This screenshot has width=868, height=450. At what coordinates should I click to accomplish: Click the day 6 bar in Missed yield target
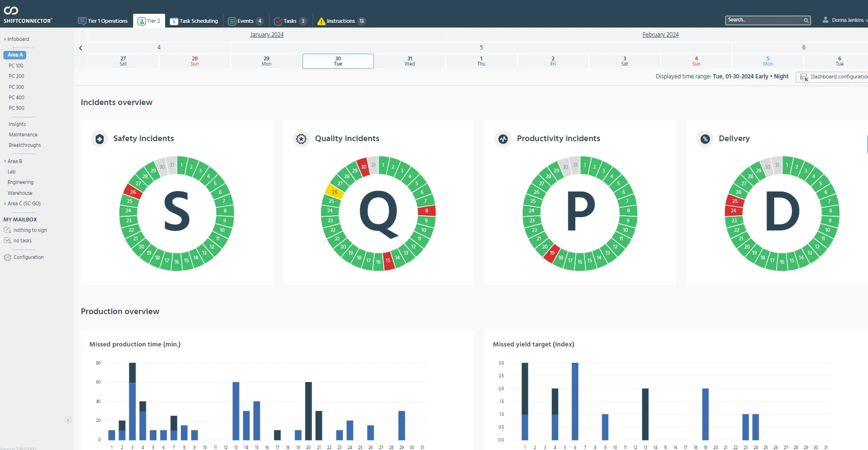[575, 402]
